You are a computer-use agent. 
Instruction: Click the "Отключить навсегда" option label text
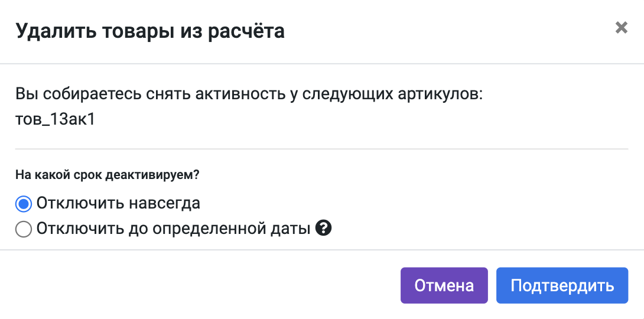click(118, 204)
